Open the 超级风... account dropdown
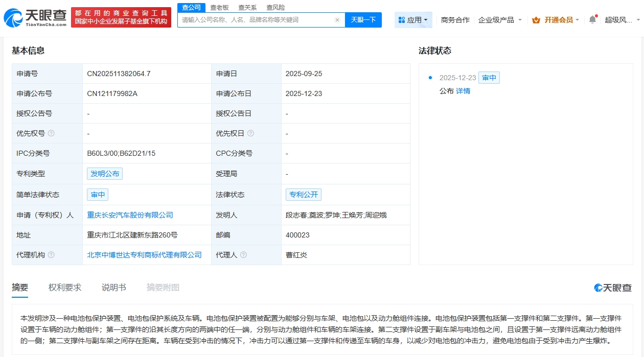Viewport: 644px width, 357px height. click(622, 20)
